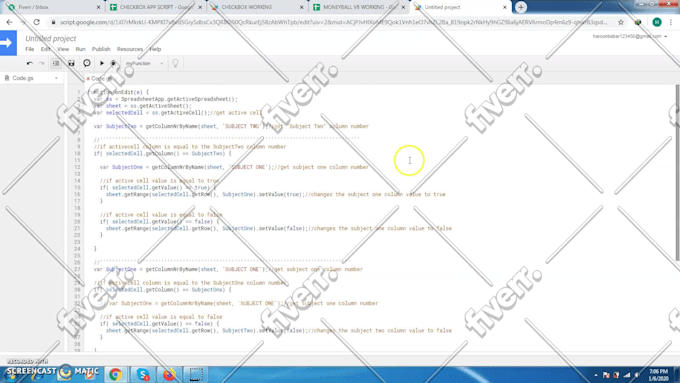Open Firefox from the Windows taskbar
The width and height of the screenshot is (680, 383).
pos(170,374)
